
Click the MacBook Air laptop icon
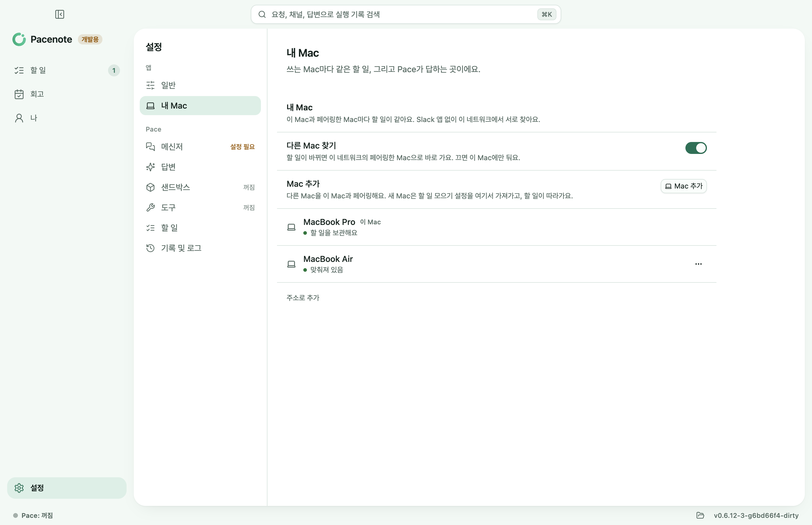pyautogui.click(x=291, y=264)
